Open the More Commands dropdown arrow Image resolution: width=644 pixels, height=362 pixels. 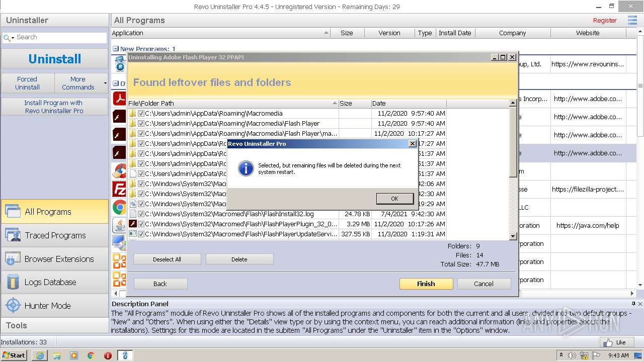(x=105, y=83)
